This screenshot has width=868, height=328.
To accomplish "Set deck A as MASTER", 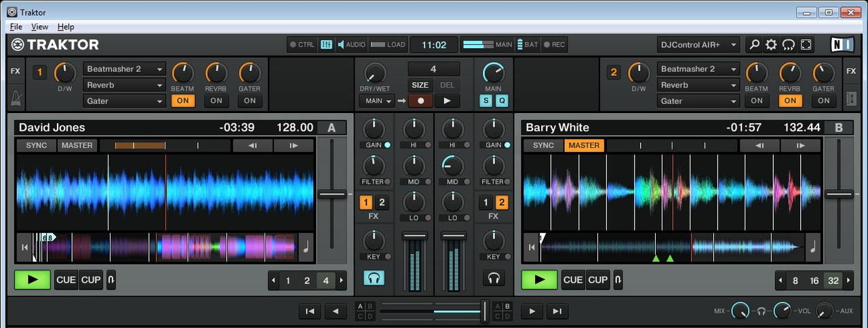I will 77,146.
